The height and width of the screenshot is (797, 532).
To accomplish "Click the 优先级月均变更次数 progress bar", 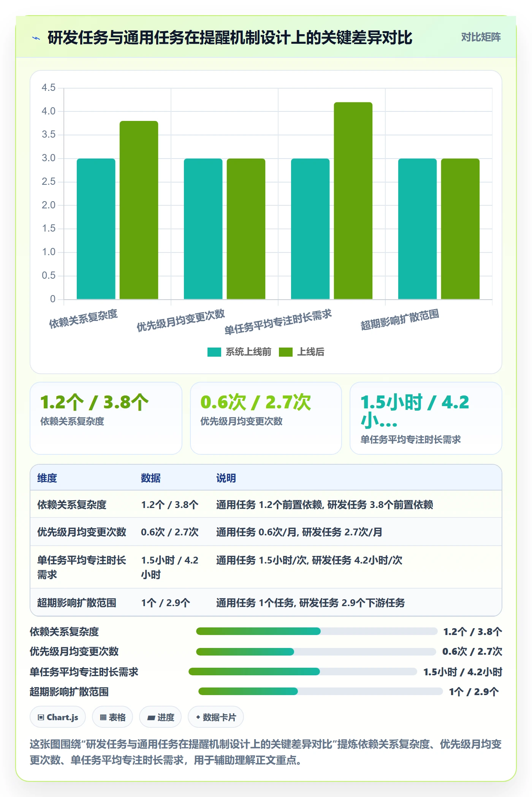I will pyautogui.click(x=316, y=652).
